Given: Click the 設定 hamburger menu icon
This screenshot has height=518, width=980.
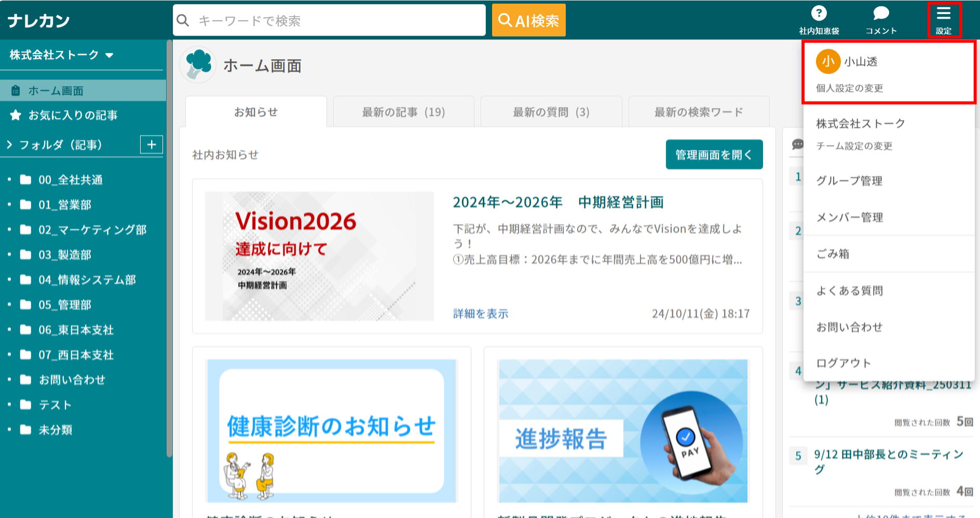Looking at the screenshot, I should click(x=943, y=14).
